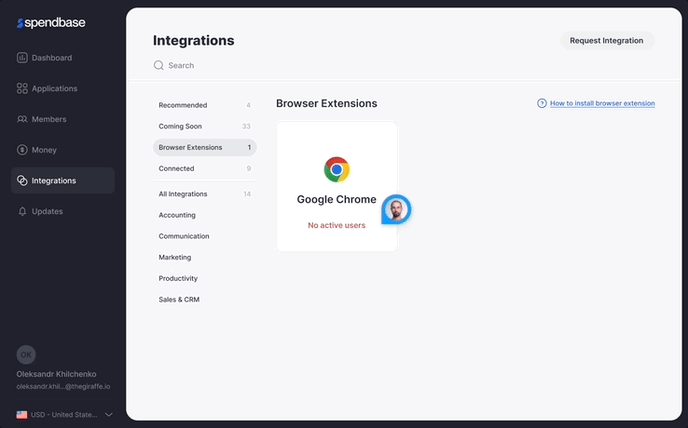Show All Integrations list
Screen dimensions: 688x428
(x=183, y=194)
